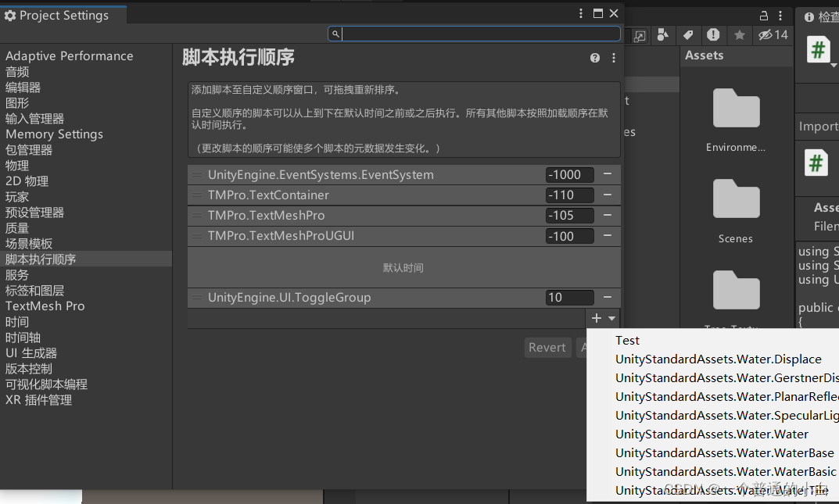Open the add script plus dropdown
839x504 pixels.
point(603,318)
